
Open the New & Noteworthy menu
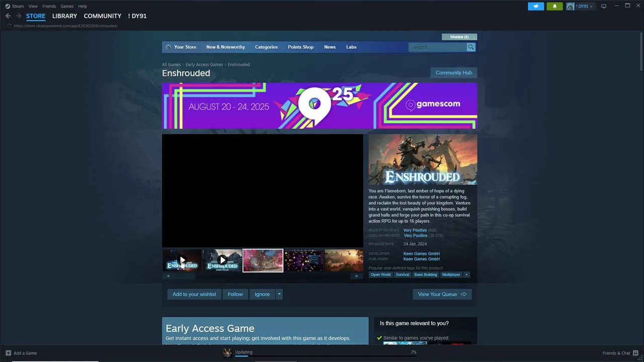(x=225, y=47)
